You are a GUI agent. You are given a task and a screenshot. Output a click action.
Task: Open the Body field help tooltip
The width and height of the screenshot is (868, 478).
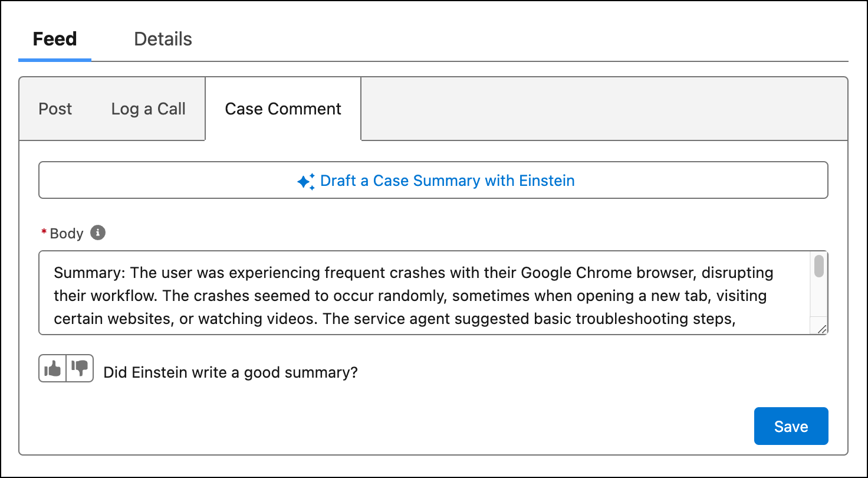pyautogui.click(x=98, y=233)
